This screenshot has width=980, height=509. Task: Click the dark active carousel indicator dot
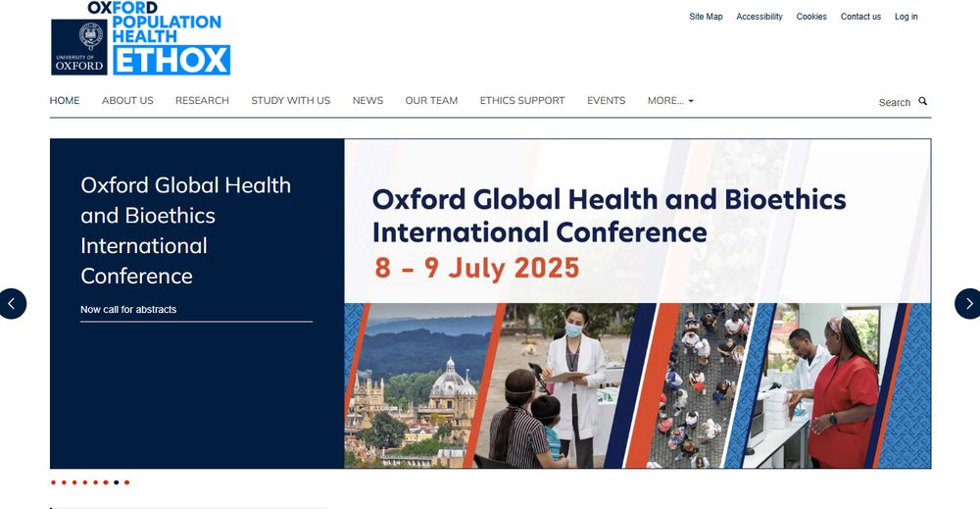[117, 483]
